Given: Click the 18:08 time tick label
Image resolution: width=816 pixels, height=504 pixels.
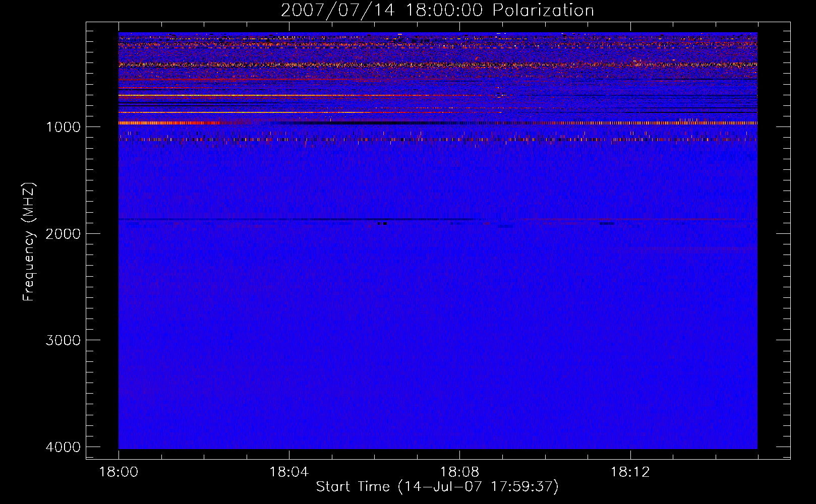Looking at the screenshot, I should (x=459, y=472).
